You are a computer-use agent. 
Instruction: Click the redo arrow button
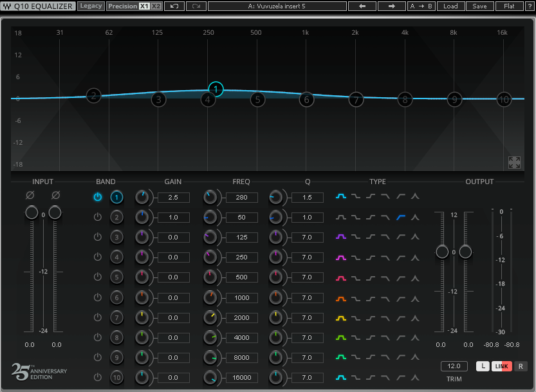point(196,6)
